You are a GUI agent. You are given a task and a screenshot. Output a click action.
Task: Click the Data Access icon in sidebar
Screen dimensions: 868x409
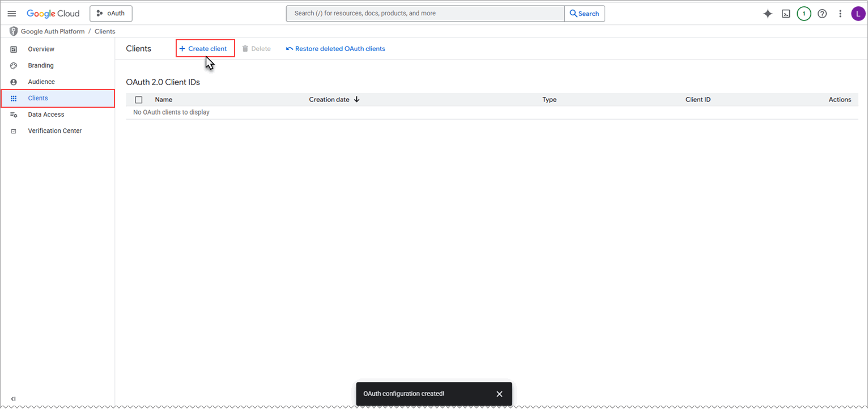14,115
